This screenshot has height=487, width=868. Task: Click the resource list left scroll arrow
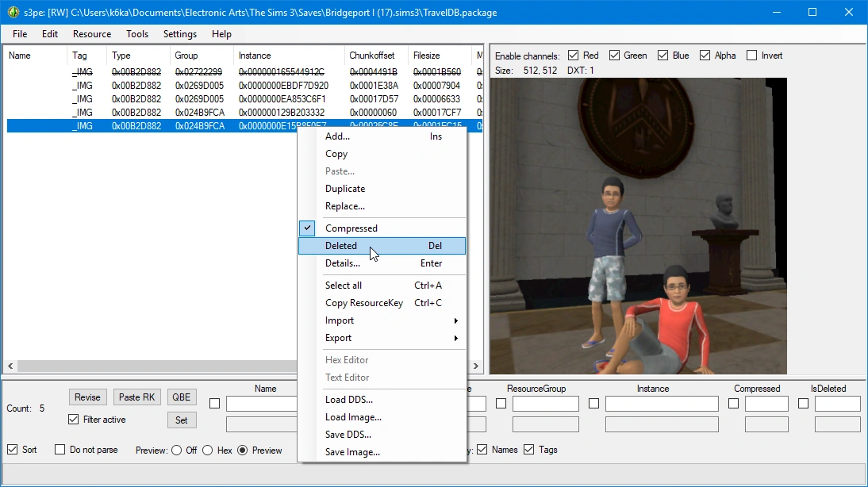[x=10, y=366]
